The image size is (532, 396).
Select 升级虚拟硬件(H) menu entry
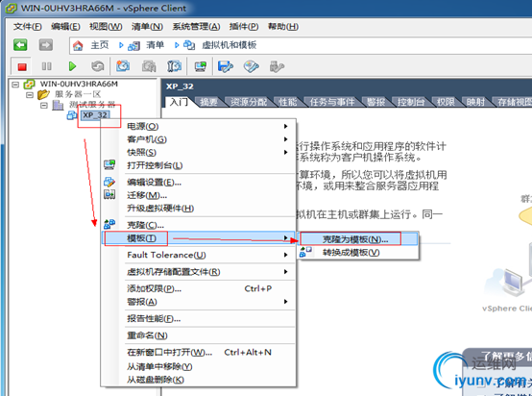pyautogui.click(x=198, y=209)
